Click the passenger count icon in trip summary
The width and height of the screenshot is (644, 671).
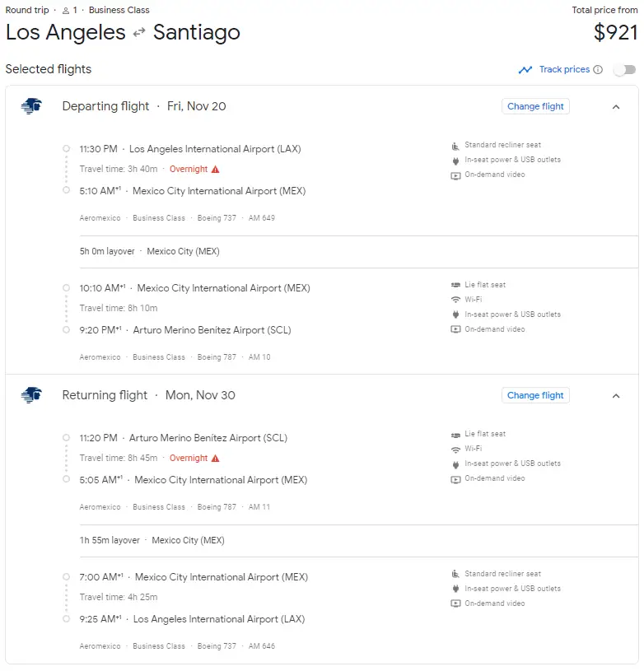point(66,11)
